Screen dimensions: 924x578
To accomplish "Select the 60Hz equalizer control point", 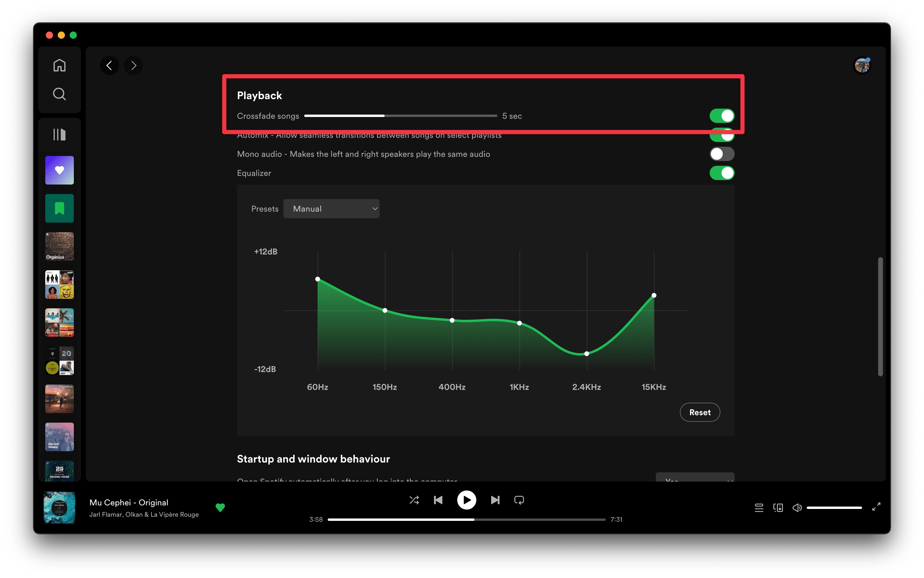I will pyautogui.click(x=318, y=279).
